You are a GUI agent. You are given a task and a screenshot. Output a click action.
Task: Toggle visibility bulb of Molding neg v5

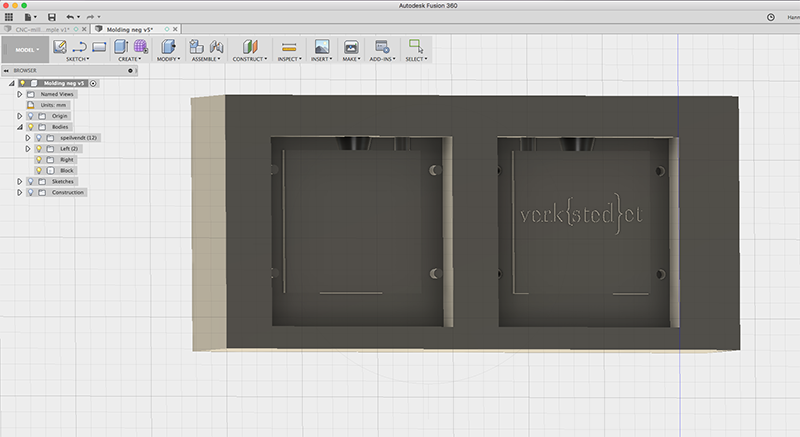[22, 83]
